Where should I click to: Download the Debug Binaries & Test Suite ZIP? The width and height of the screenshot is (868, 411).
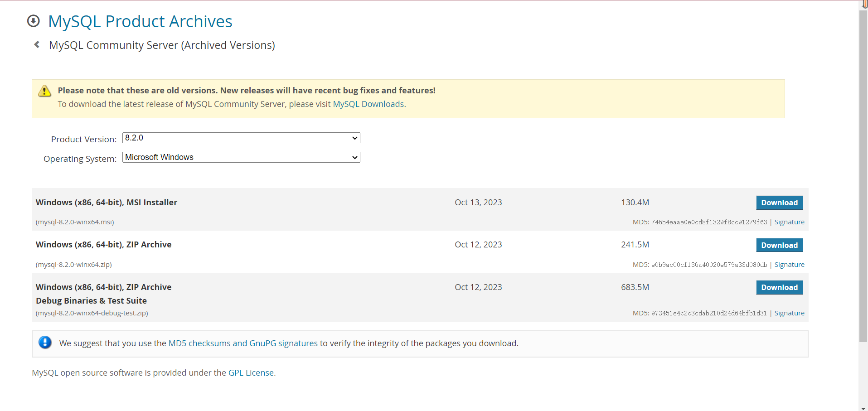click(x=779, y=287)
